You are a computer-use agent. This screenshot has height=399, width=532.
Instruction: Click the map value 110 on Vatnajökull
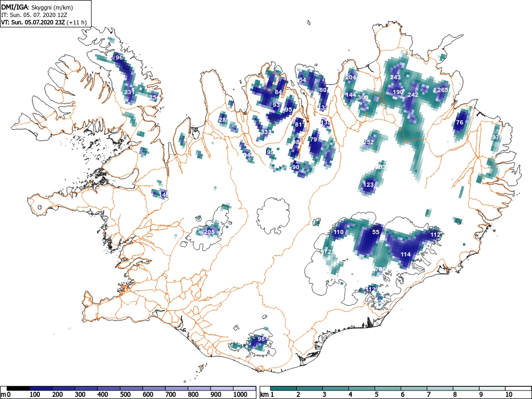(338, 232)
